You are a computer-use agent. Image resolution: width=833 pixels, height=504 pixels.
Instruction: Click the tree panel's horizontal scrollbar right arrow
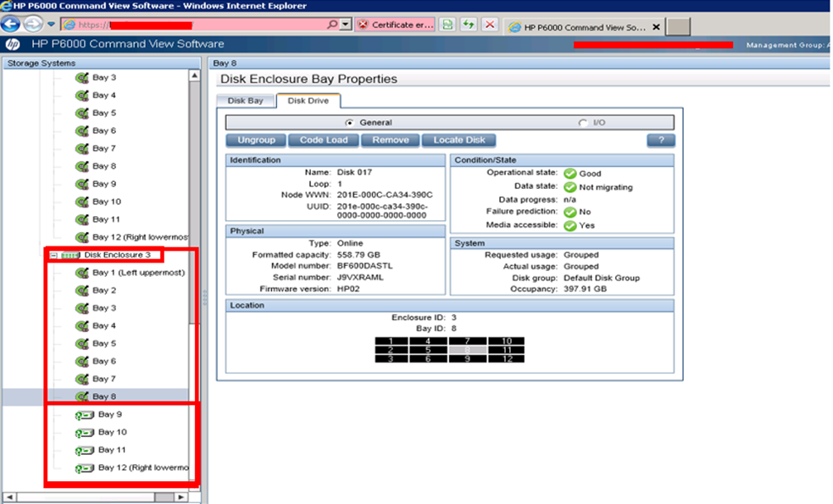[182, 496]
